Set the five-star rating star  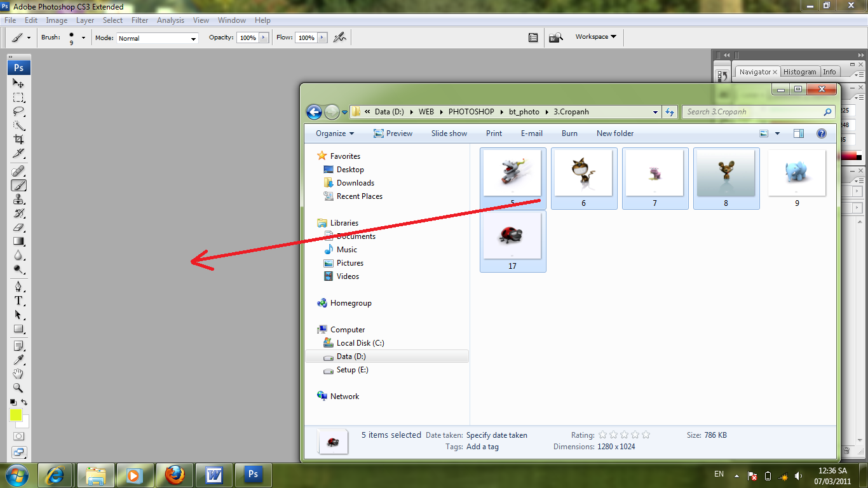pyautogui.click(x=646, y=435)
